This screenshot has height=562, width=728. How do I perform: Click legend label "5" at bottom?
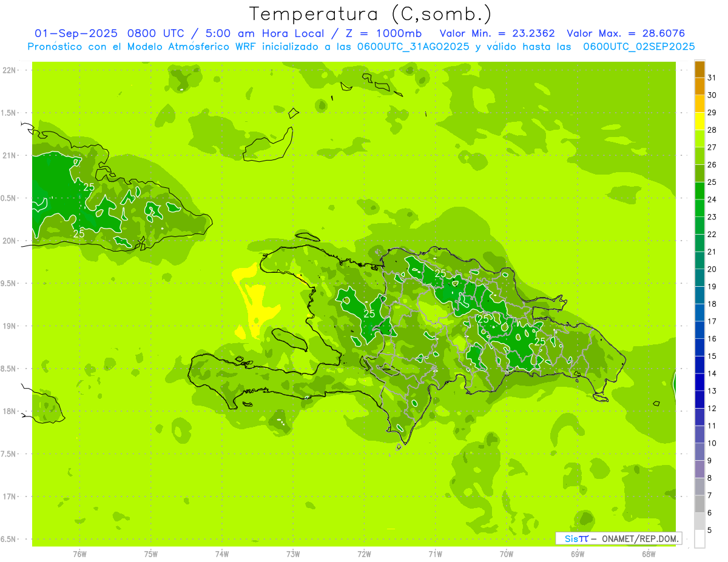[x=710, y=530]
